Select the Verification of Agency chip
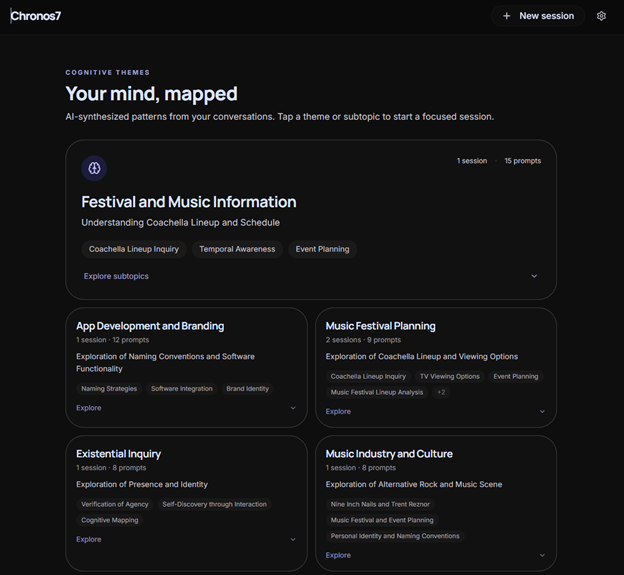The height and width of the screenshot is (575, 624). (115, 504)
